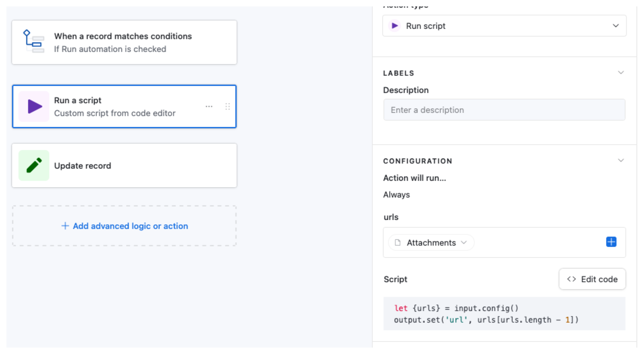Click the purple play icon on Run a script
Screen dimensions: 644x354
click(34, 106)
